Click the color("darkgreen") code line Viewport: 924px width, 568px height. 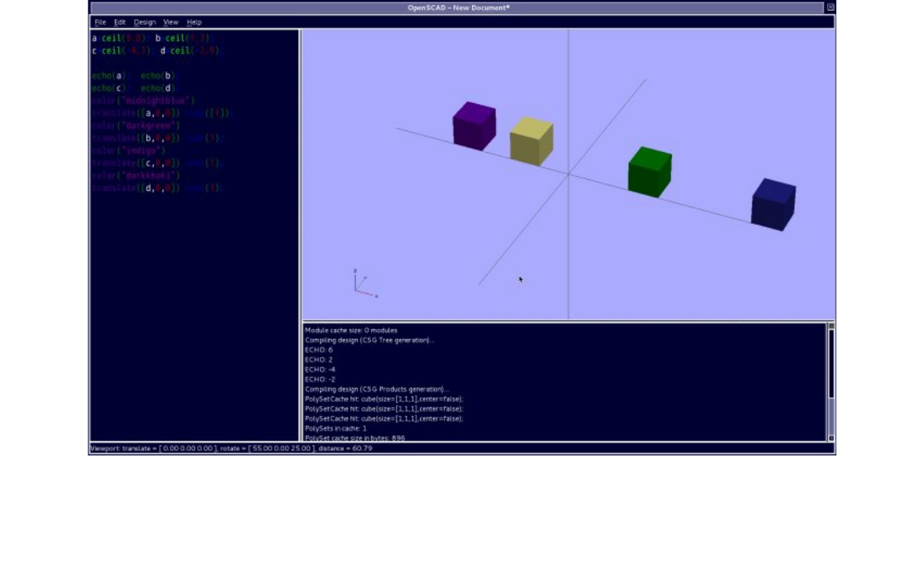[136, 126]
